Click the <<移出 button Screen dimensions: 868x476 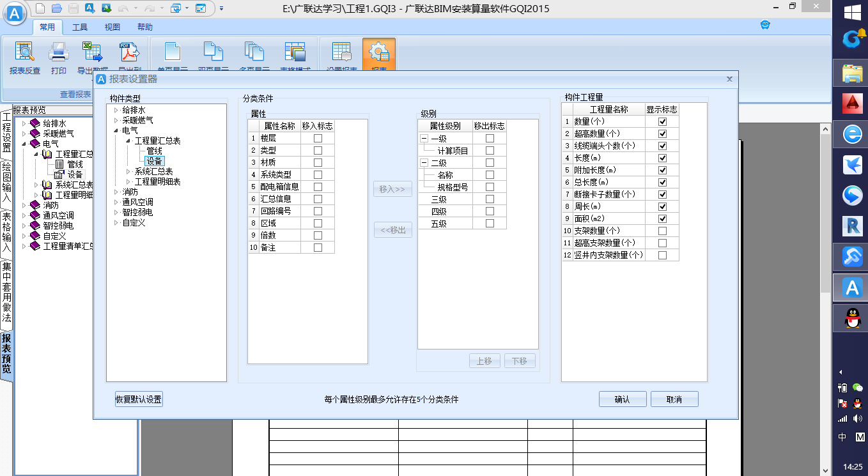(x=392, y=230)
